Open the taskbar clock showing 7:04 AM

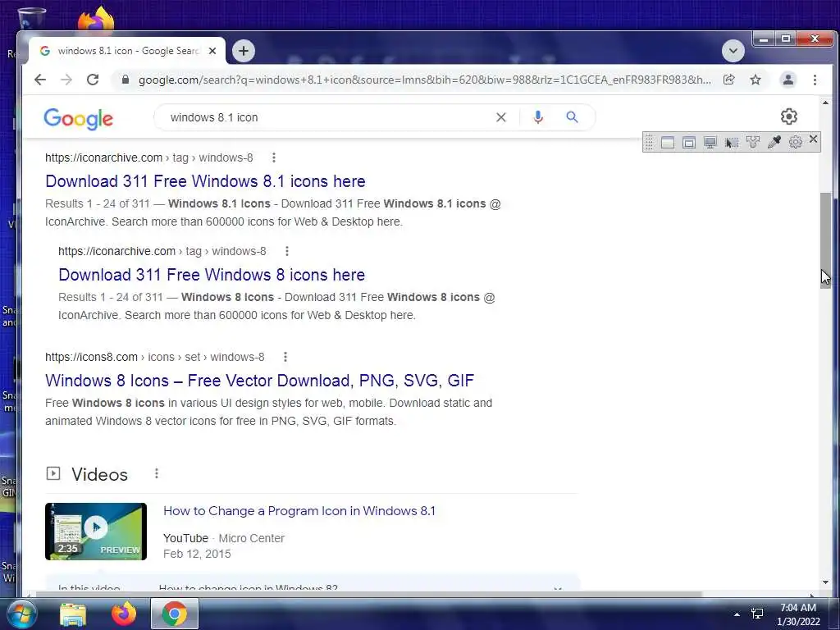(x=798, y=614)
